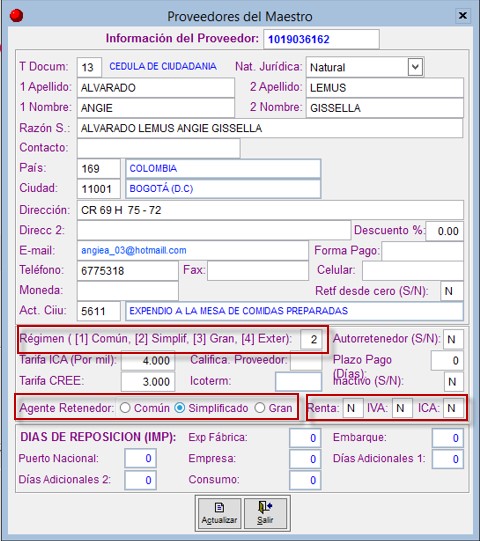Click the Actualizar document icon button

pyautogui.click(x=219, y=513)
